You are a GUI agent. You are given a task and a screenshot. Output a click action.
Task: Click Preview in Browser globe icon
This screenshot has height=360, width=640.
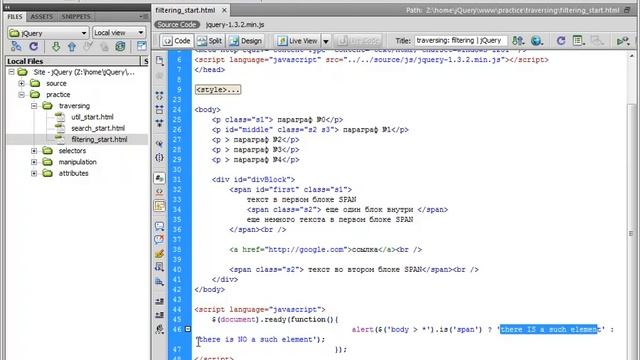coord(536,40)
